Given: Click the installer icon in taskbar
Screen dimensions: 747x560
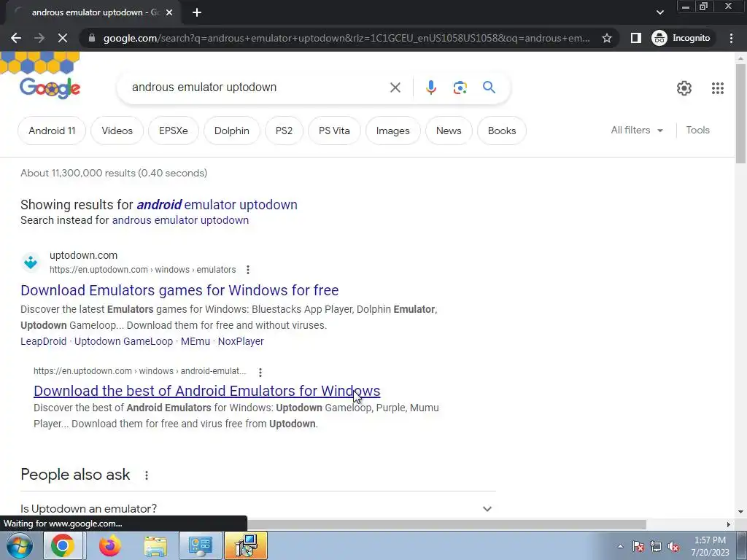Looking at the screenshot, I should pyautogui.click(x=246, y=545).
